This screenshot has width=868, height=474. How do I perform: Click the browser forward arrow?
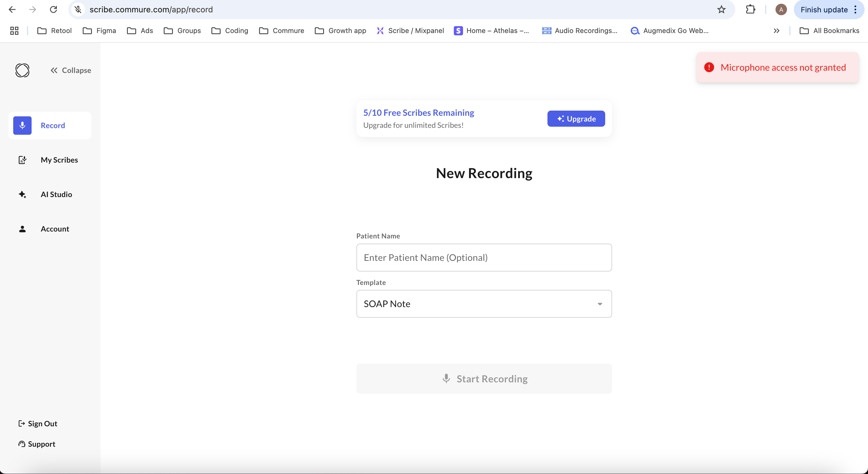click(33, 9)
